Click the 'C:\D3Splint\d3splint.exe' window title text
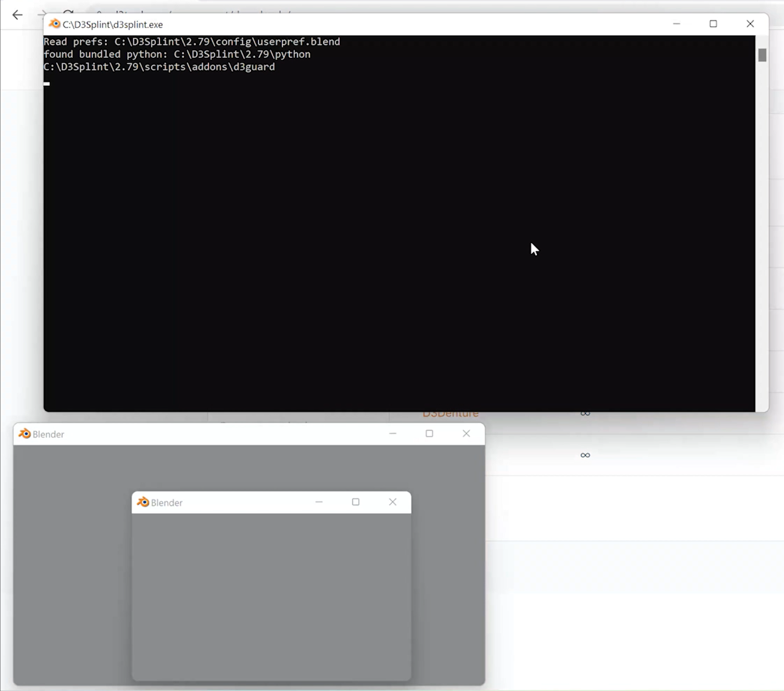 tap(113, 24)
